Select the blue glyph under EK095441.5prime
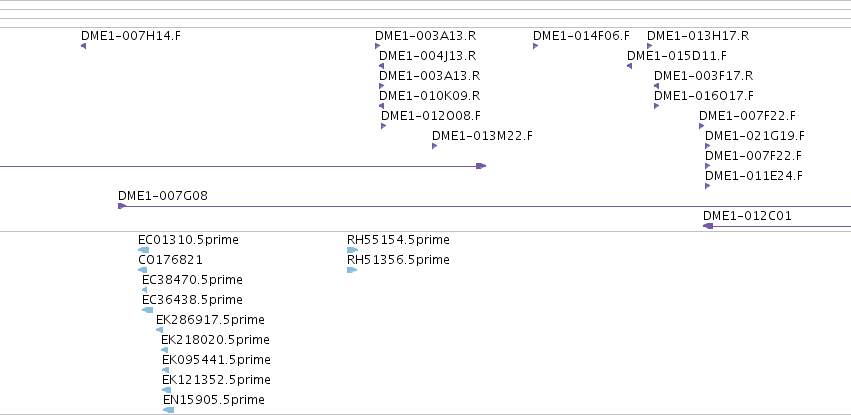The width and height of the screenshot is (851, 415). point(166,371)
